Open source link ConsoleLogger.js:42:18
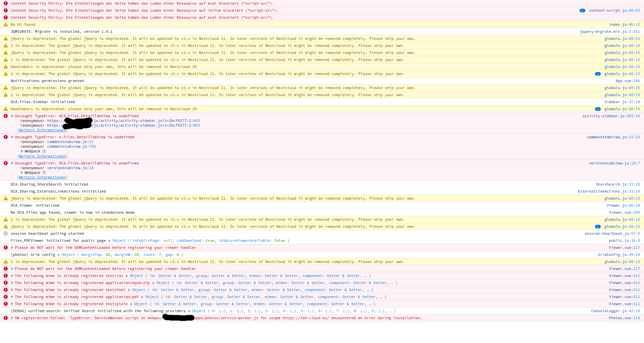The height and width of the screenshot is (343, 644). (x=615, y=311)
